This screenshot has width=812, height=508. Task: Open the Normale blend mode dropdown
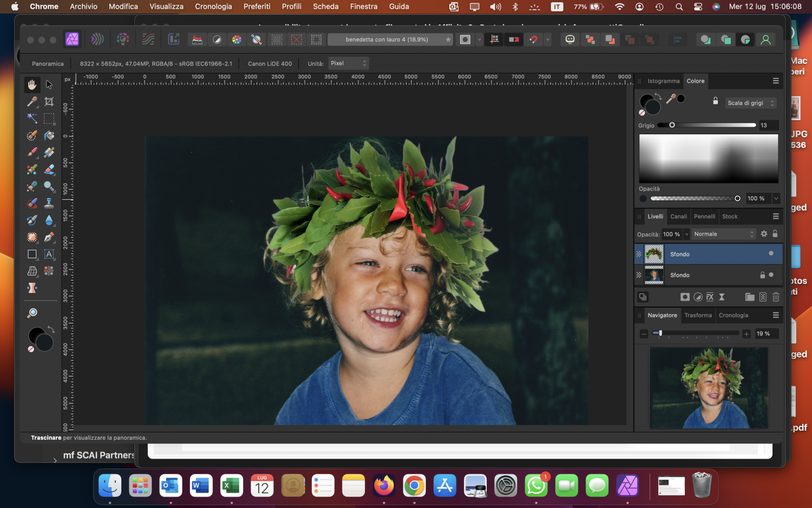723,234
